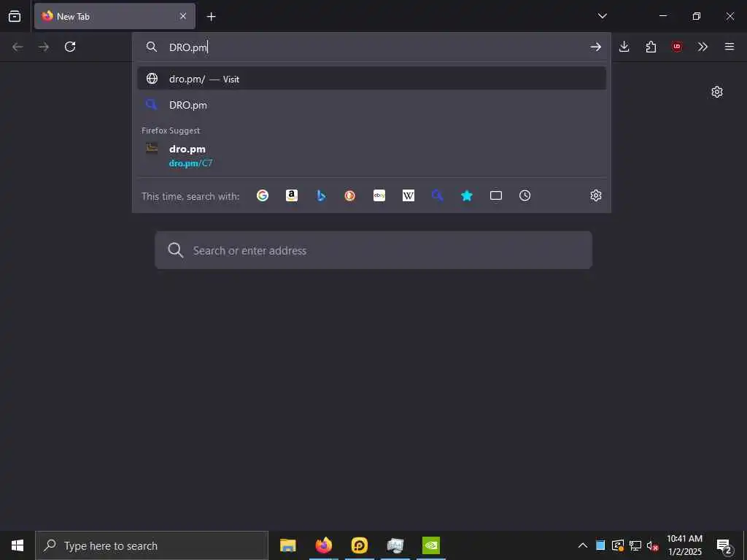
Task: Open the Extensions puzzle icon
Action: (651, 47)
